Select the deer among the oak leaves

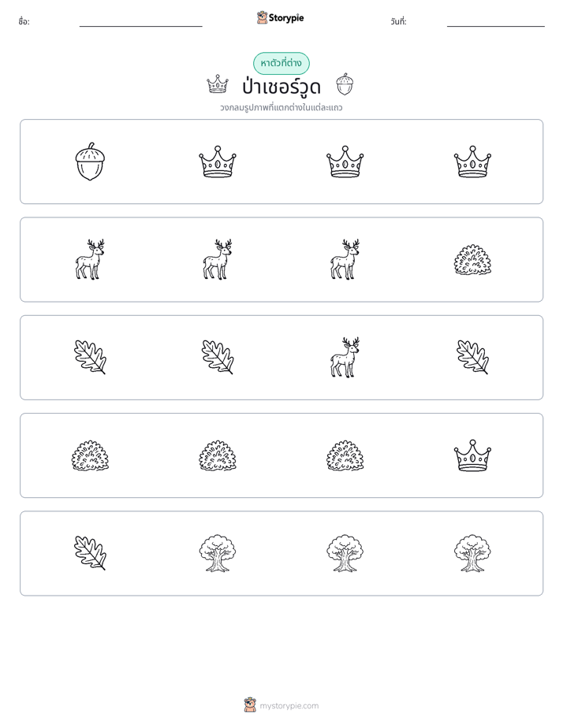tap(345, 358)
